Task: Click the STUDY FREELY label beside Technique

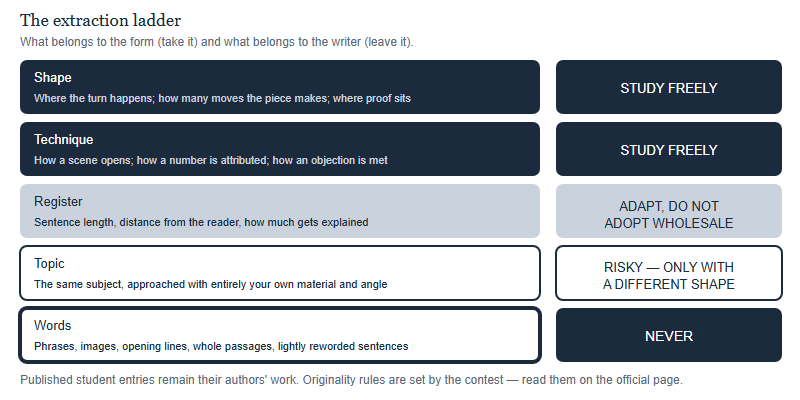Action: (x=668, y=150)
